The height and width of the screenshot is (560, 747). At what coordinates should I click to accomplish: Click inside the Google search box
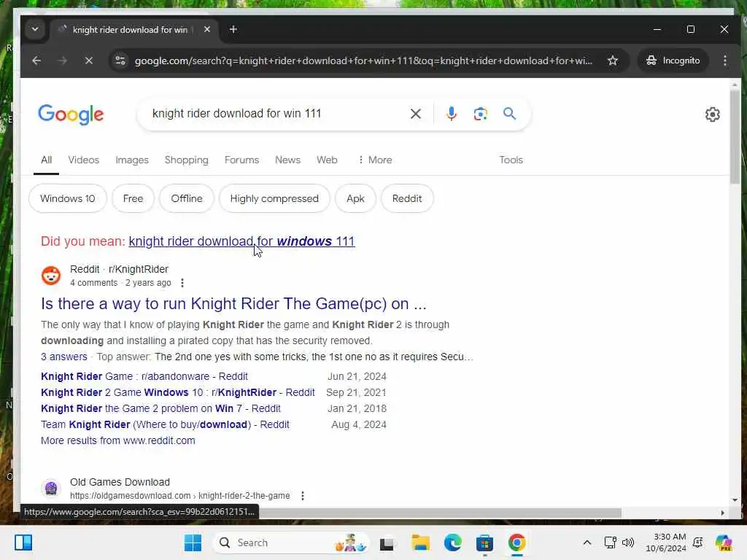coord(276,113)
